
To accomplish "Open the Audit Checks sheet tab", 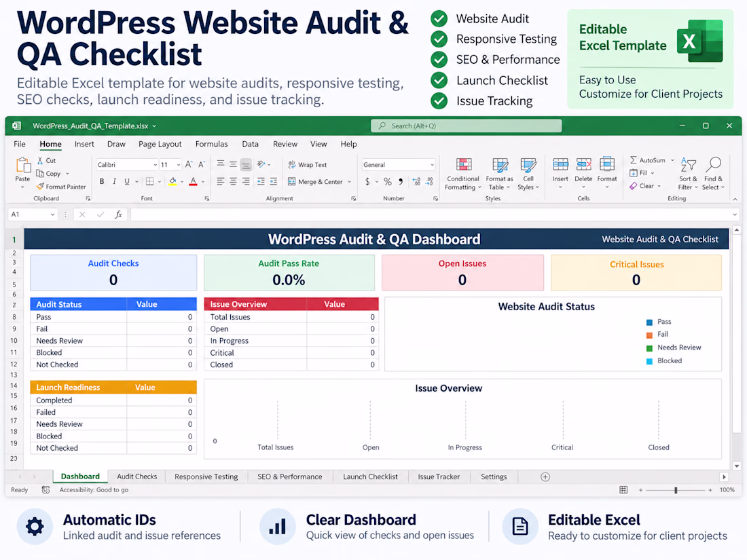I will [x=136, y=477].
